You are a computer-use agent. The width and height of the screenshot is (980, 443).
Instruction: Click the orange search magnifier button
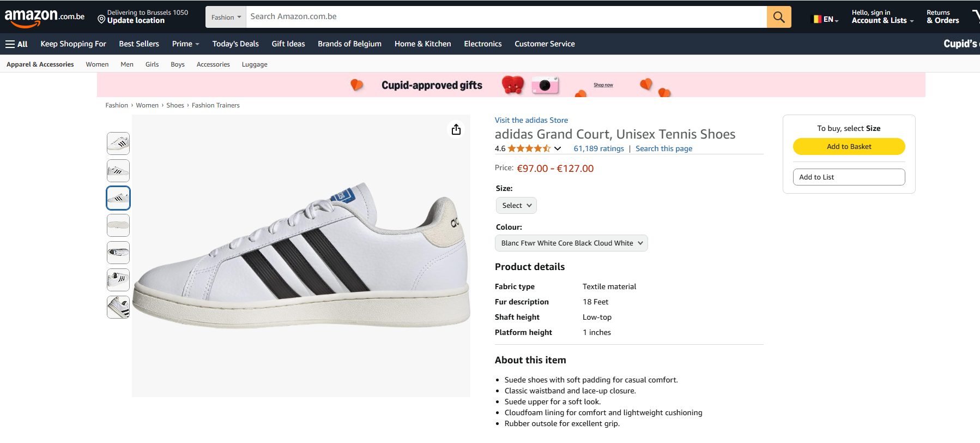(779, 17)
